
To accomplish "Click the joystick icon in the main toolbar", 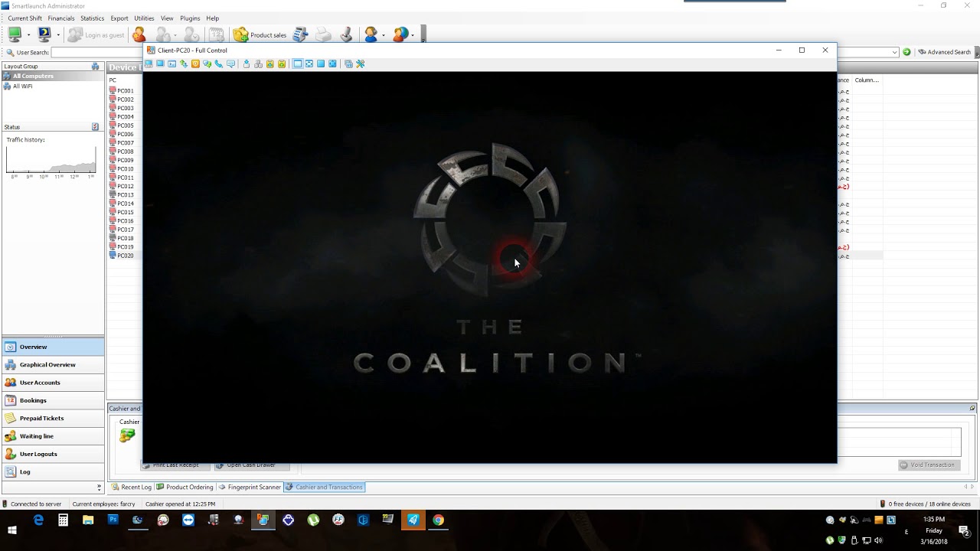I will 346,34.
